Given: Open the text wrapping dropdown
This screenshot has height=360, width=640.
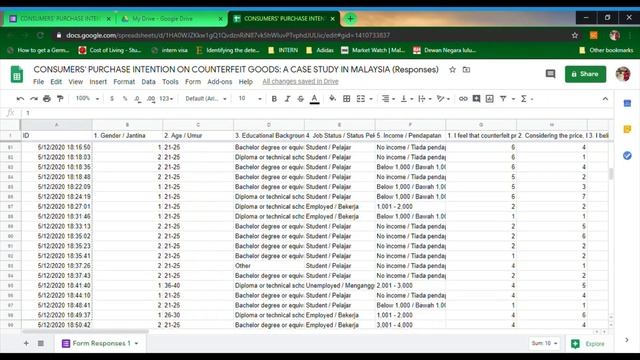Looking at the screenshot, I should (x=425, y=99).
